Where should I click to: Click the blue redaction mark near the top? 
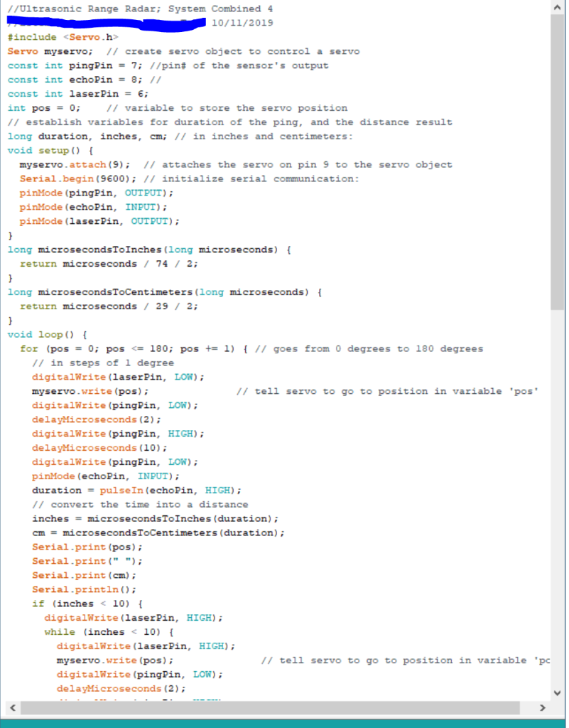click(x=107, y=23)
